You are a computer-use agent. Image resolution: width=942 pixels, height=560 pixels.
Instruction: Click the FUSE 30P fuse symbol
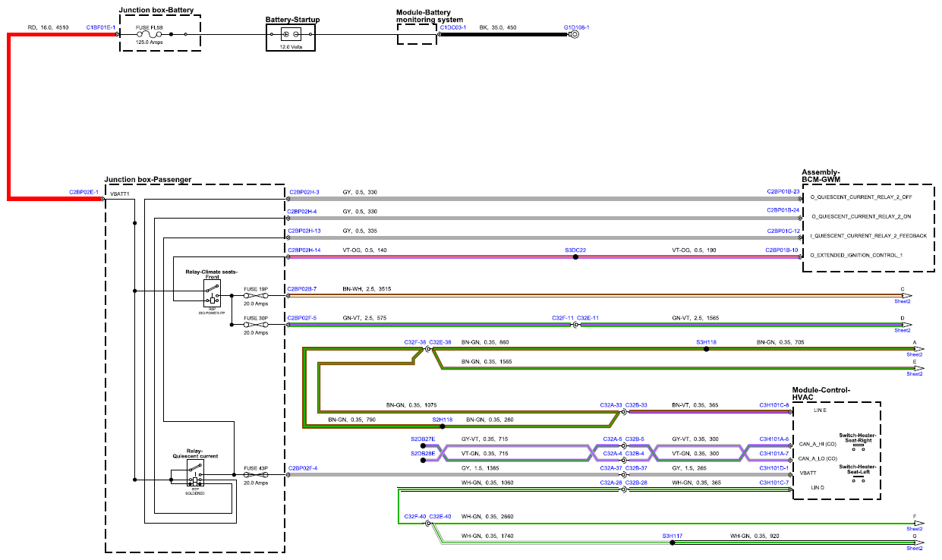[256, 325]
